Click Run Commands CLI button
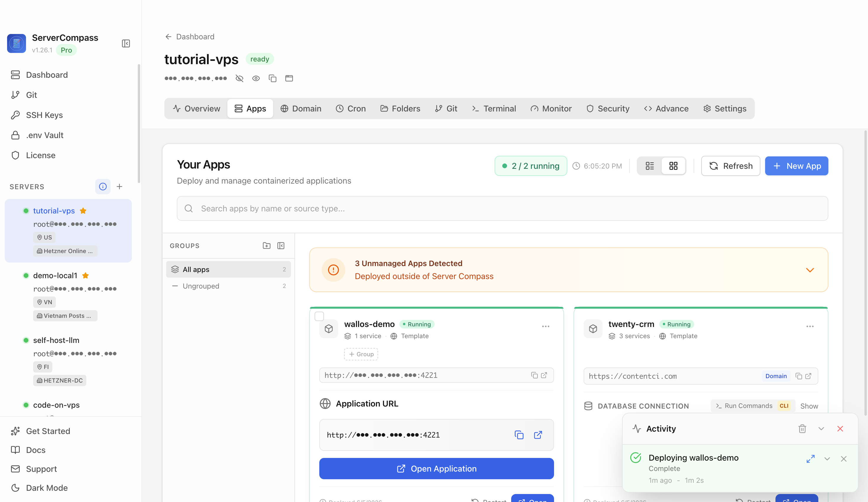This screenshot has width=868, height=502. [753, 406]
